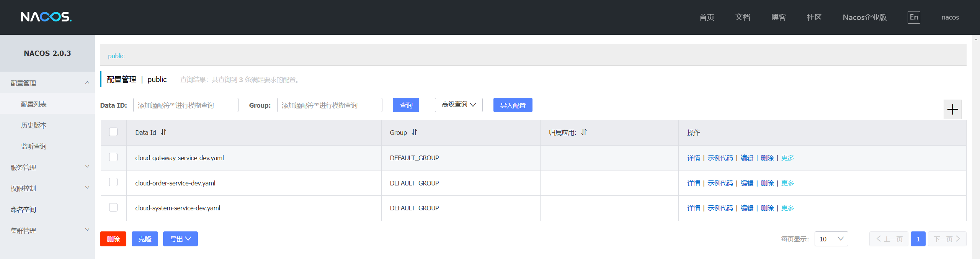This screenshot has width=980, height=259.
Task: Check the cloud-gateway-service-dev.yaml row checkbox
Action: pos(113,157)
